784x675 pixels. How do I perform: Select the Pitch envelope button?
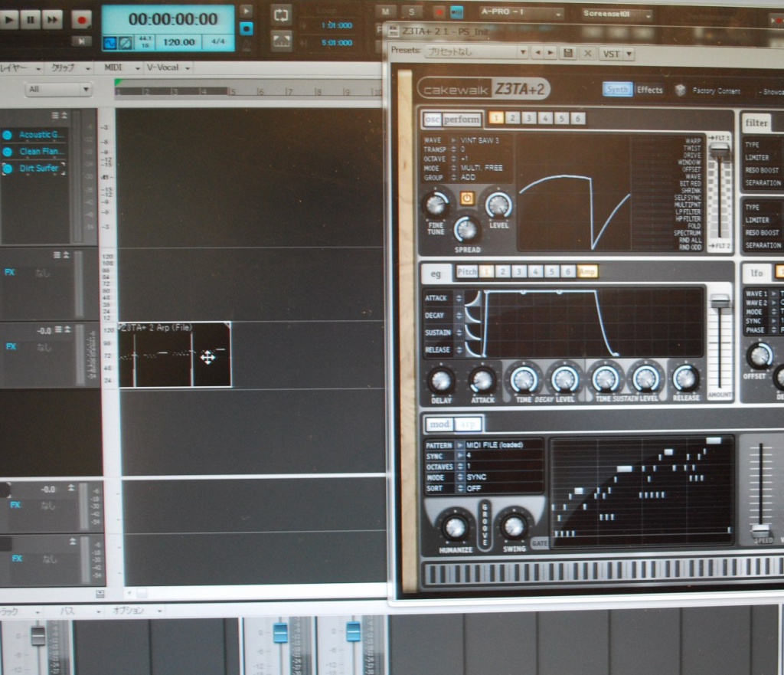click(466, 272)
